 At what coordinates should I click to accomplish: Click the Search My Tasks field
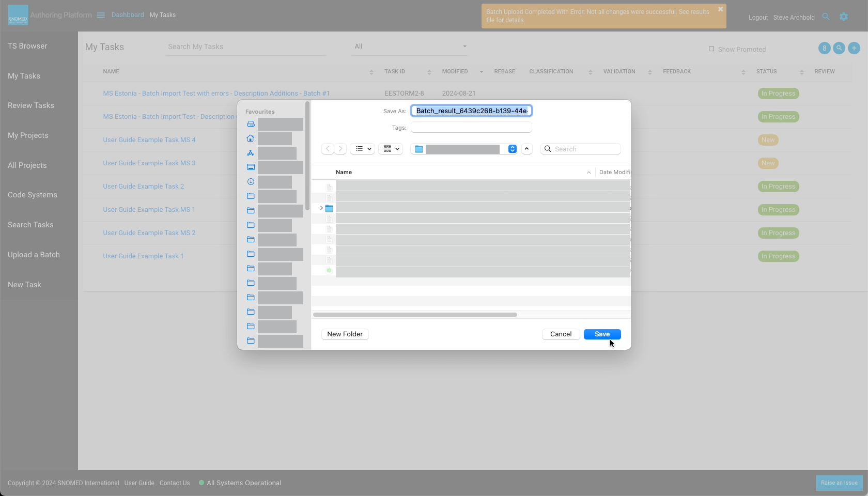(246, 47)
